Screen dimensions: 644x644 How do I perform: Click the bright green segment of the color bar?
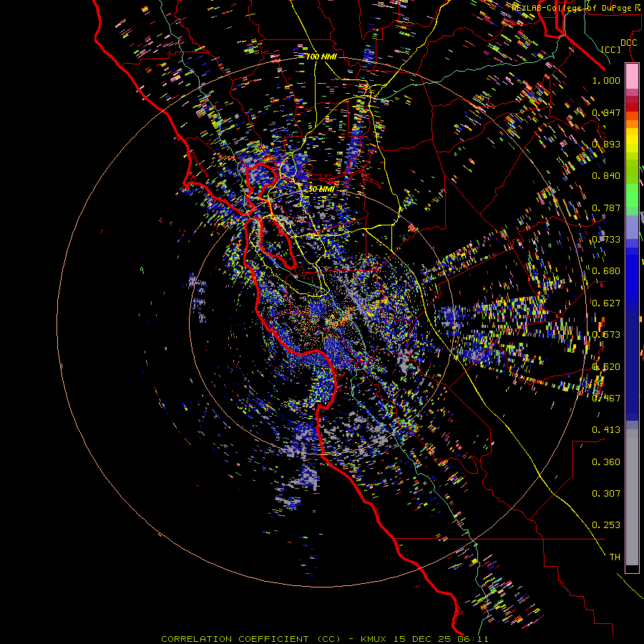pyautogui.click(x=632, y=195)
